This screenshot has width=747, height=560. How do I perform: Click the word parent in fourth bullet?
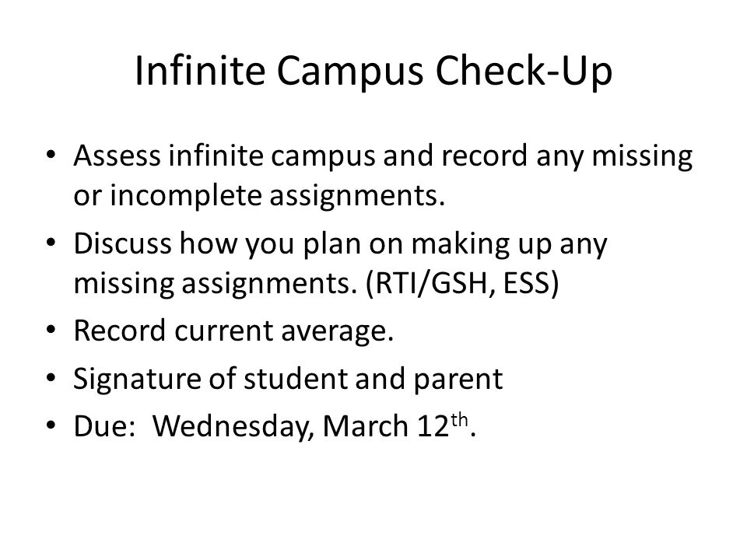click(458, 381)
